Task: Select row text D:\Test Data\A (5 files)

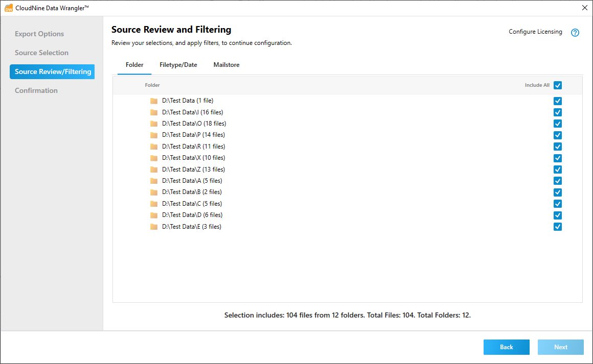Action: 192,181
